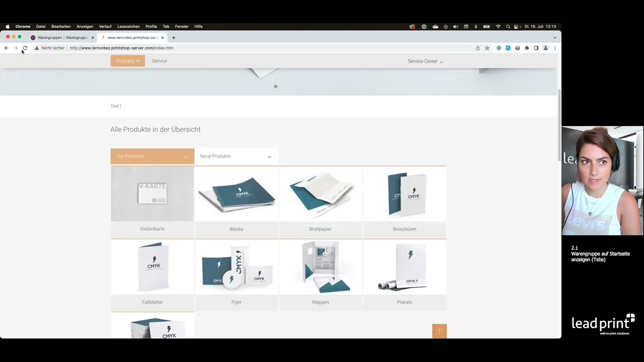Open Chrome's three-dot menu
The image size is (644, 362).
[555, 48]
